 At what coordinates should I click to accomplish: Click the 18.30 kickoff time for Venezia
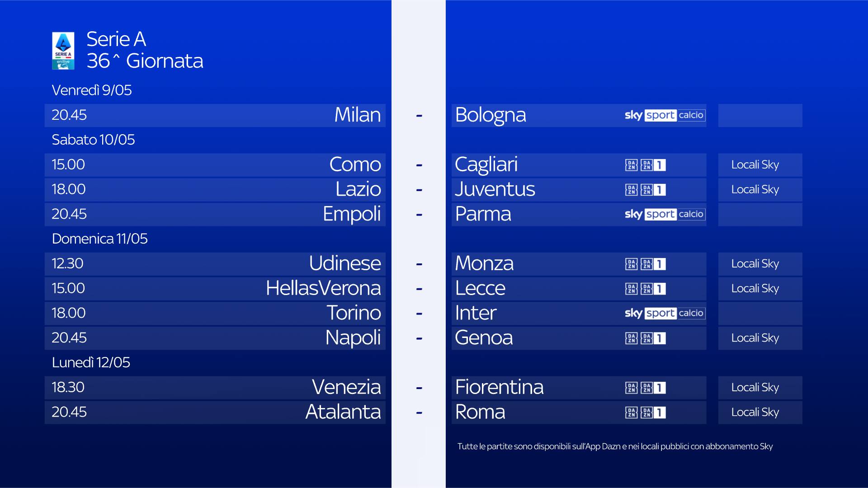click(x=68, y=387)
